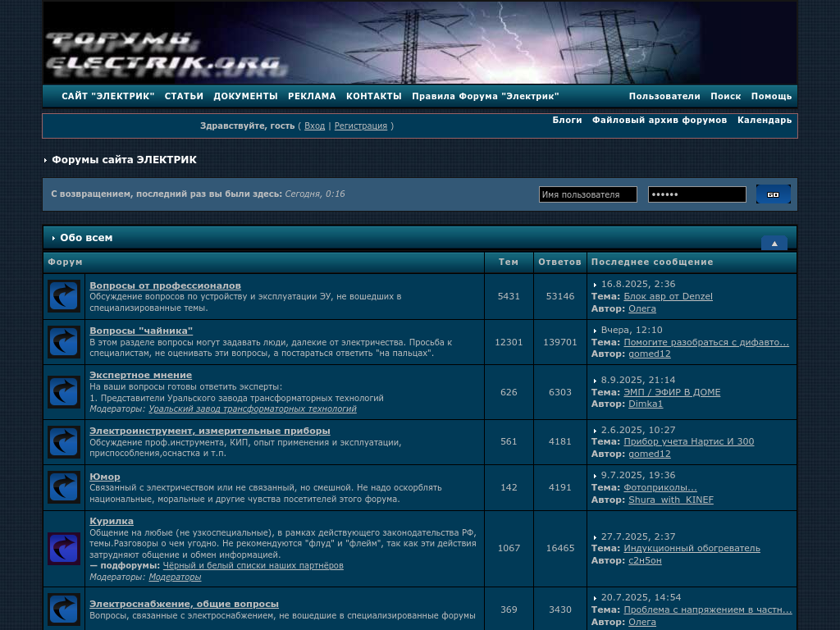
Task: Click the forum icon beside Электроинструмент, измерительные приборы
Action: 63,442
